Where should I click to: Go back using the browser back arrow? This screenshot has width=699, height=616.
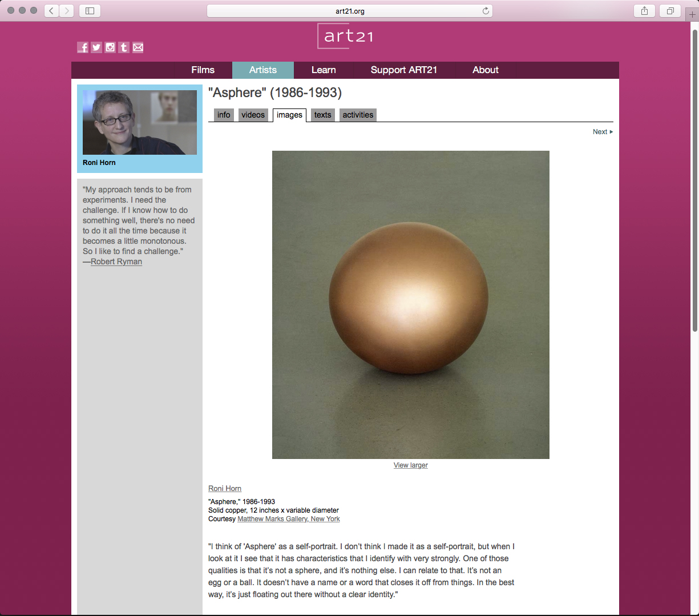click(51, 11)
